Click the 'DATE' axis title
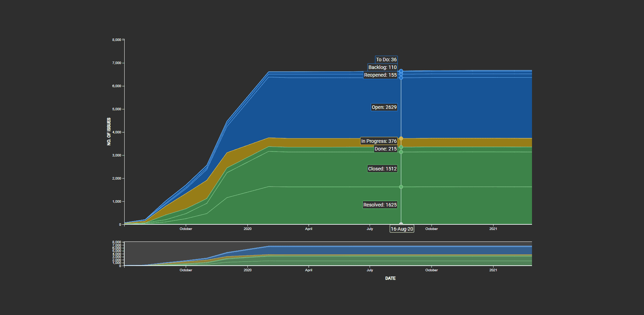The width and height of the screenshot is (644, 315). coord(390,278)
